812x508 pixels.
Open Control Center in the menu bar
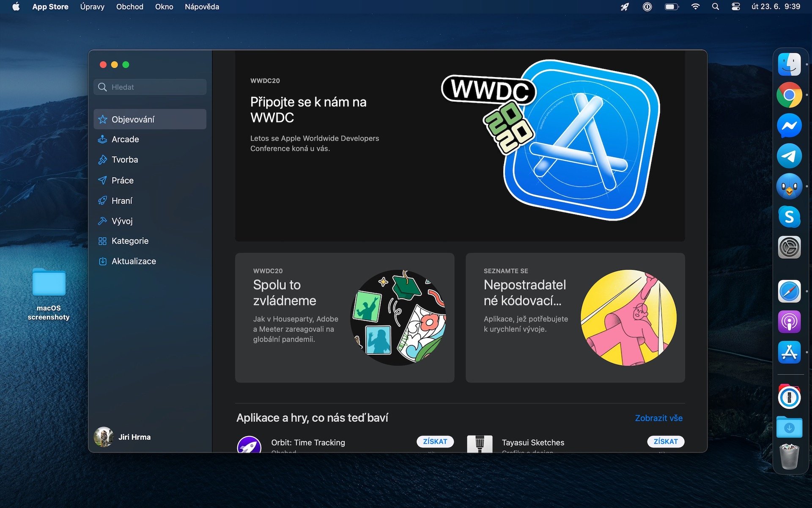736,7
